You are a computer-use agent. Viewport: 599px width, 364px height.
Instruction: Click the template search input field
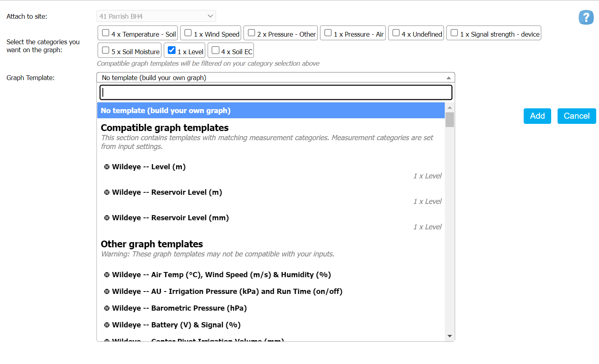click(x=276, y=92)
